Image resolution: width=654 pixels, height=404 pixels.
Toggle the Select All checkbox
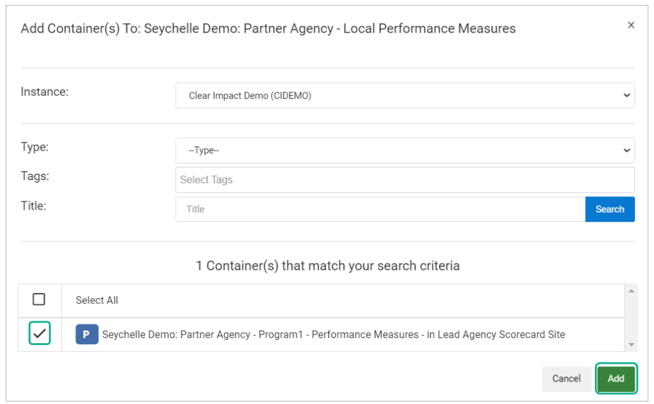pos(39,299)
